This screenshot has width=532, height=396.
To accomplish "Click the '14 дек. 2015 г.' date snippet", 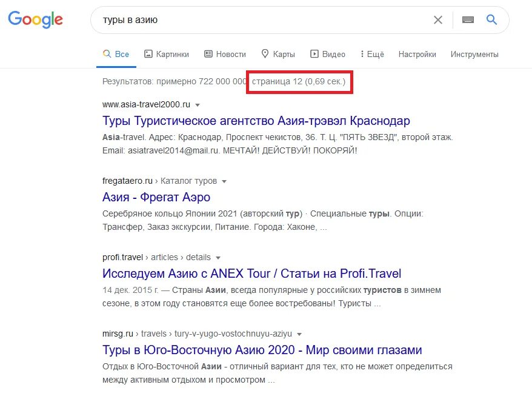I will click(x=130, y=290).
